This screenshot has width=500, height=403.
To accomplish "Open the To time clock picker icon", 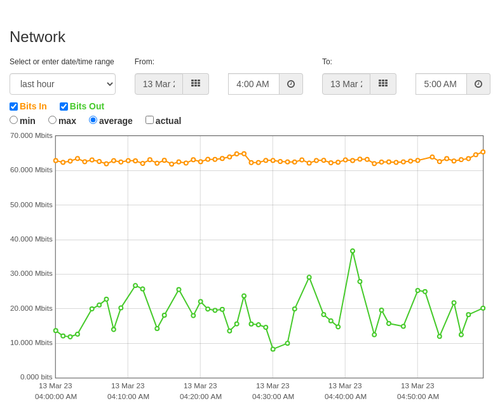I will point(478,84).
